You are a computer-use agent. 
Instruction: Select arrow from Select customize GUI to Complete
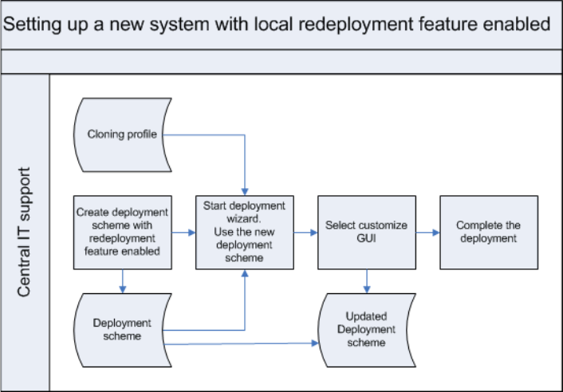click(427, 233)
